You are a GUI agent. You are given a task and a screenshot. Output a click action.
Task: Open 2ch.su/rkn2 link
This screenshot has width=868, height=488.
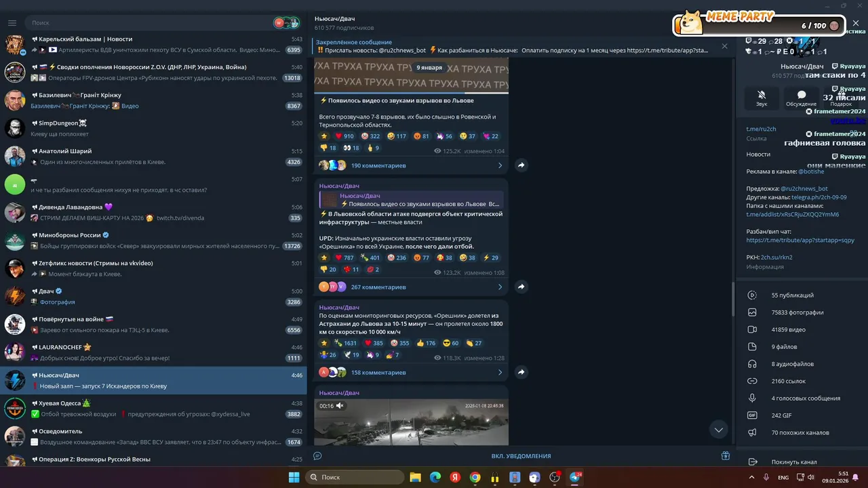click(776, 258)
